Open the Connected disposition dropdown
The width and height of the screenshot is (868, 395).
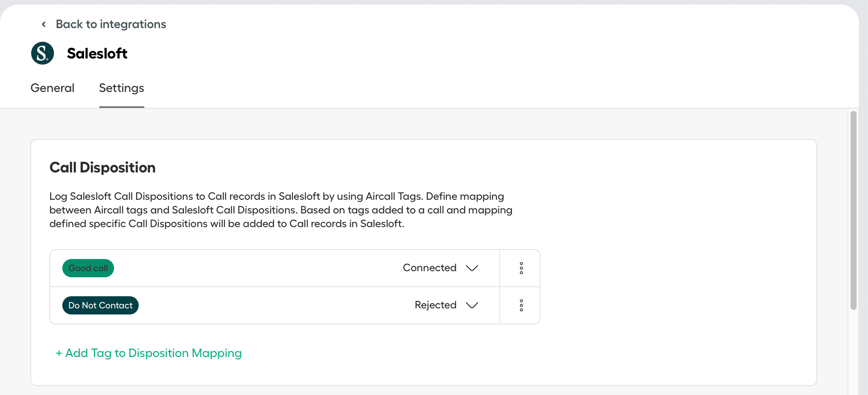(429, 268)
